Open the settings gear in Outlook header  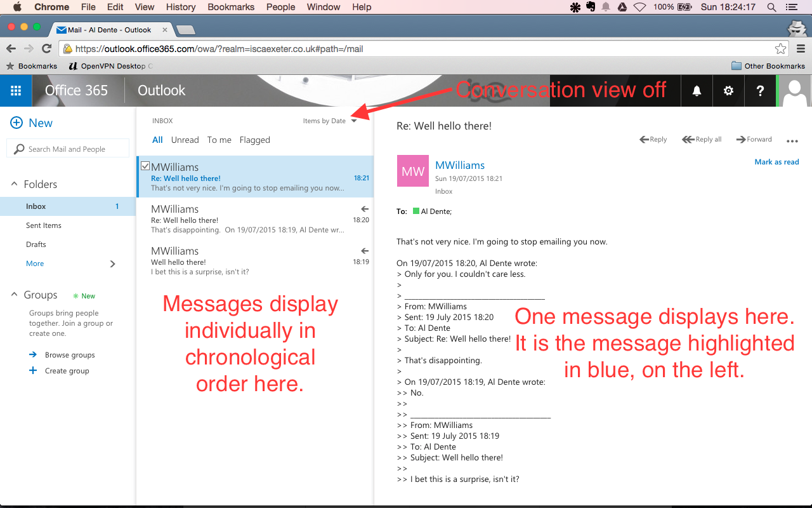pos(728,91)
